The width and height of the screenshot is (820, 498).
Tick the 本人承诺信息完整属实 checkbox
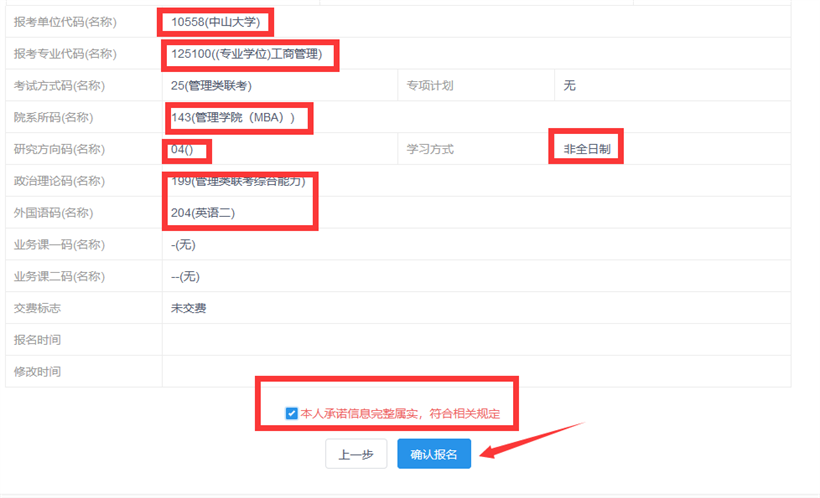(291, 413)
